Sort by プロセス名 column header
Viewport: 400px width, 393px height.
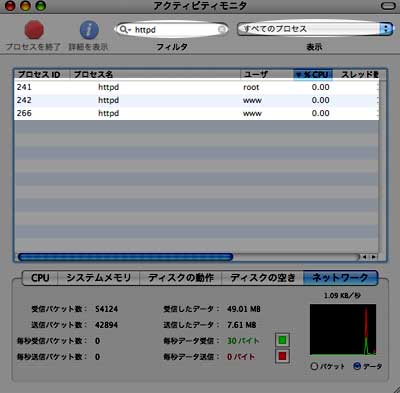coord(155,74)
